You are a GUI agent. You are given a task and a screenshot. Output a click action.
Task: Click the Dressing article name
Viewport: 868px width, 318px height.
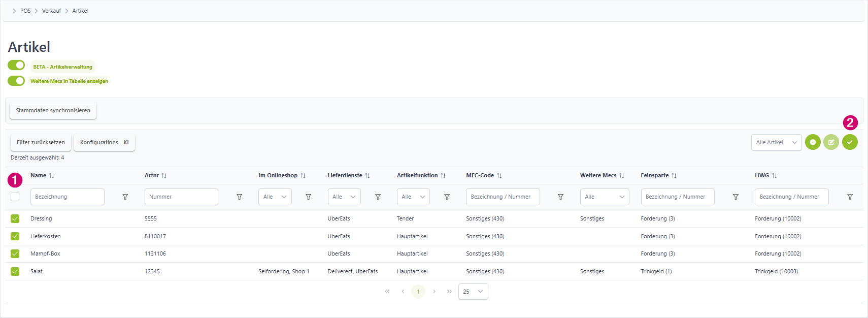coord(41,219)
